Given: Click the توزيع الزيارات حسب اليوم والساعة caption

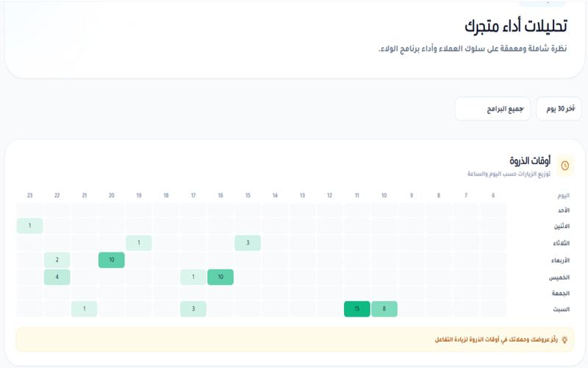Looking at the screenshot, I should [509, 174].
